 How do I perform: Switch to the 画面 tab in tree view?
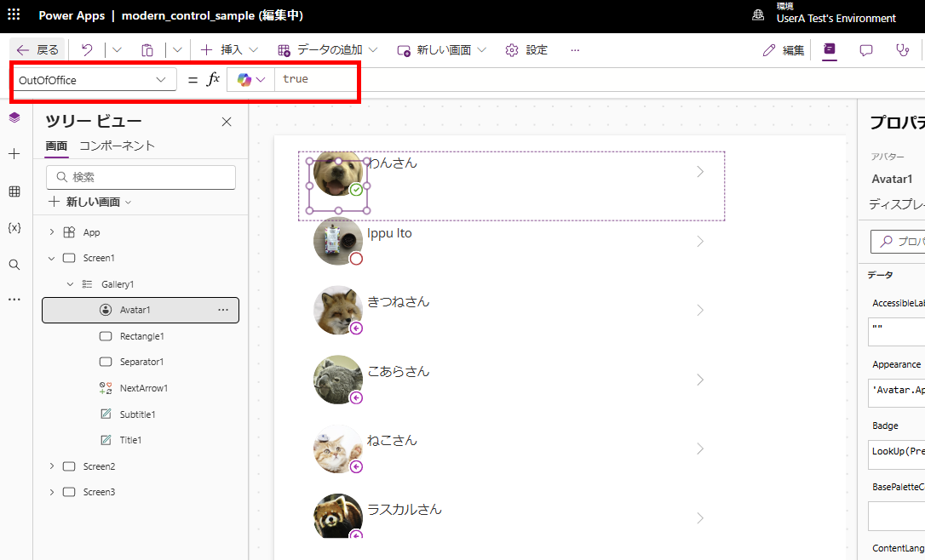(56, 146)
